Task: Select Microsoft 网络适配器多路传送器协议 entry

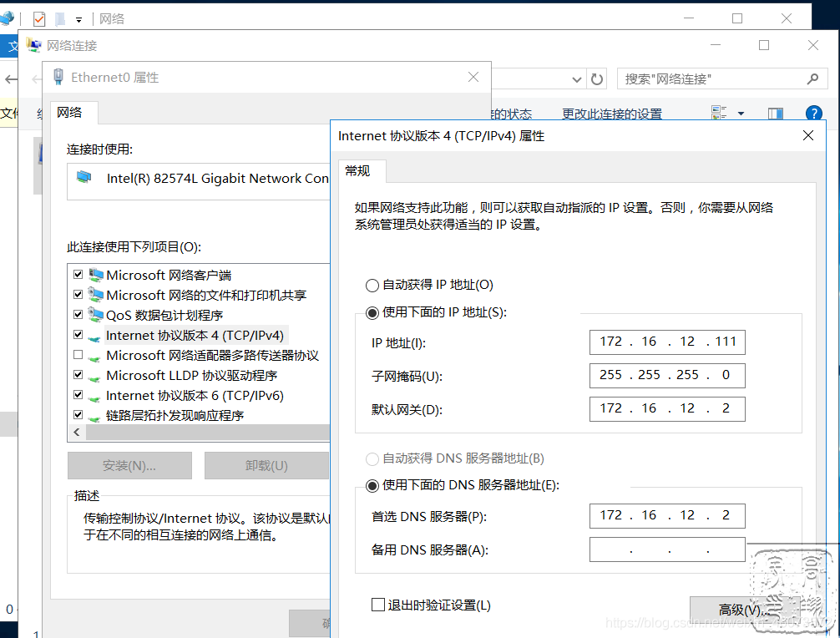Action: pos(212,355)
